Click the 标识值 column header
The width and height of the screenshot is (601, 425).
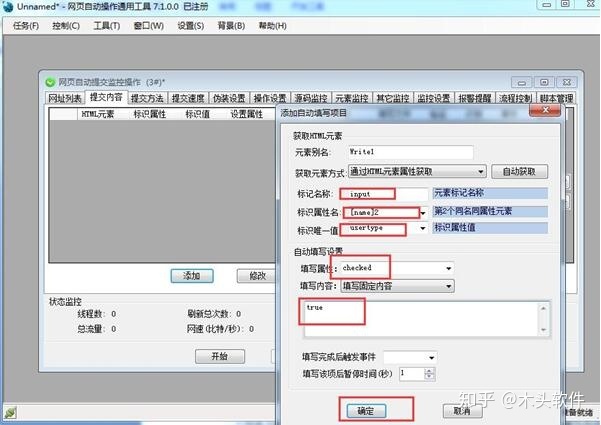198,114
